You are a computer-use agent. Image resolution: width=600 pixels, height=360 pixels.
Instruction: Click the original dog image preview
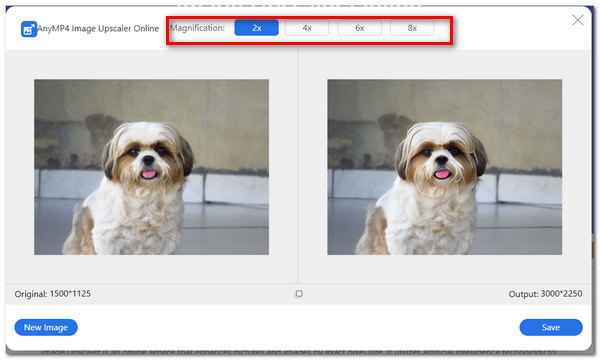(152, 167)
